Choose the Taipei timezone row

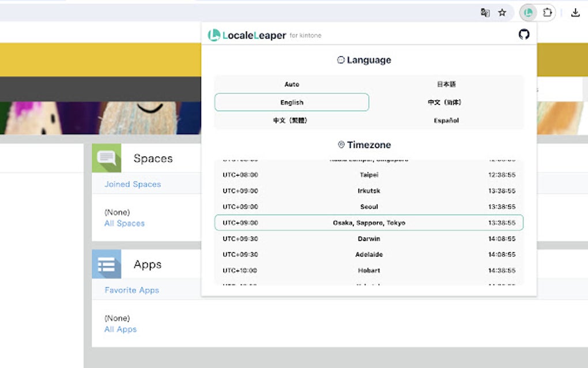pyautogui.click(x=369, y=175)
